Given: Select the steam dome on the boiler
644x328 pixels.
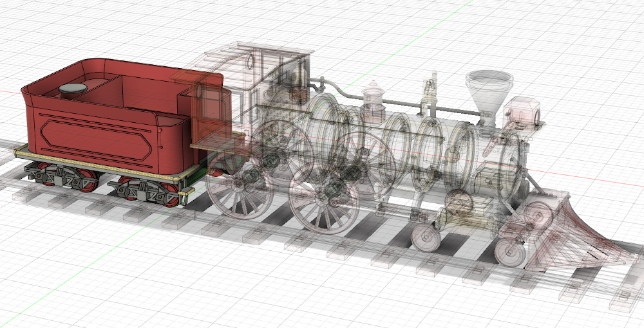Looking at the screenshot, I should pyautogui.click(x=374, y=102).
